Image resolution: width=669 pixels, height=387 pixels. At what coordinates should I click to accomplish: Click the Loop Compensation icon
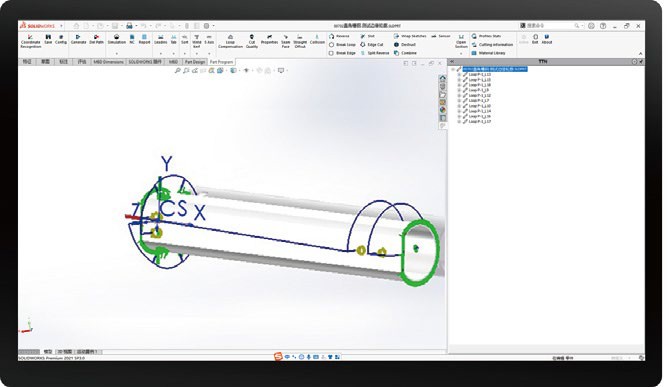(x=230, y=41)
